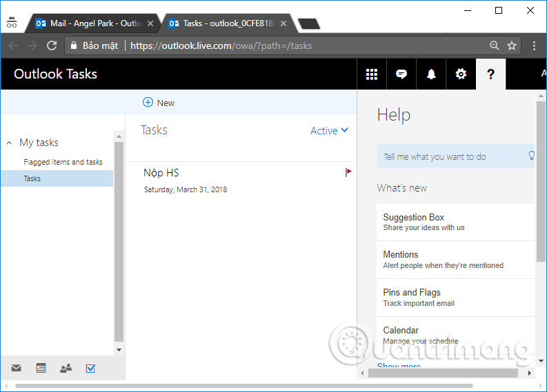547x392 pixels.
Task: Open Mentions help item
Action: pos(455,260)
